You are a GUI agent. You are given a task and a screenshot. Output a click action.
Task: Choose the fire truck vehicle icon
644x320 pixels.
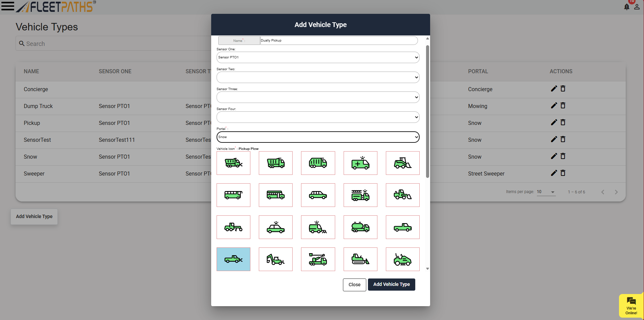(360, 195)
